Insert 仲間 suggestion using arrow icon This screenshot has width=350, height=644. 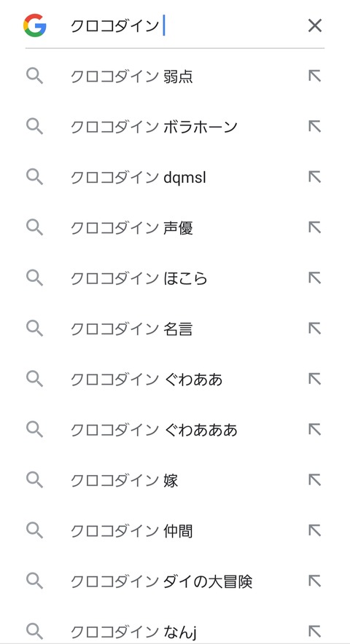tap(314, 530)
